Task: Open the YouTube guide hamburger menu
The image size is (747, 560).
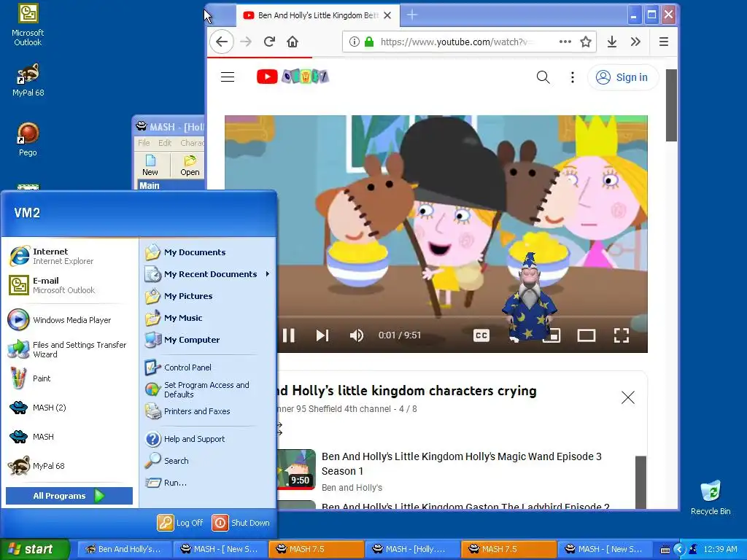Action: [x=228, y=77]
